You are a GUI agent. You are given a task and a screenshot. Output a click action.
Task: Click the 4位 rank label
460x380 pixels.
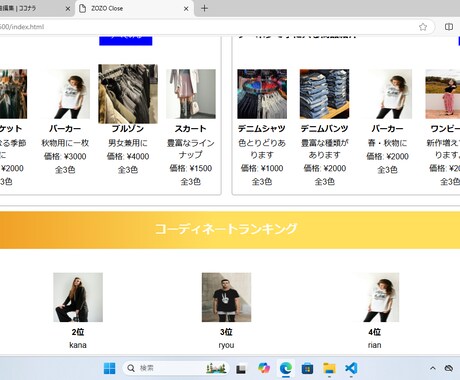click(x=374, y=332)
